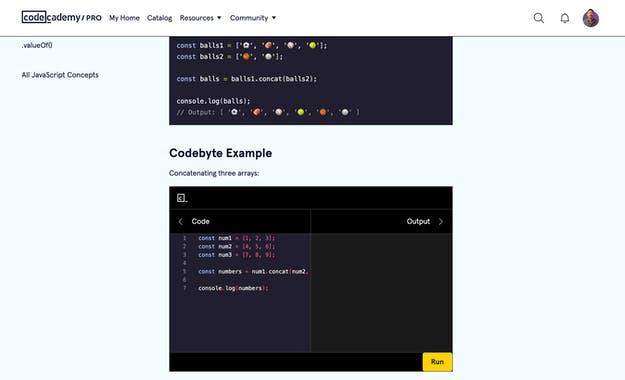The image size is (625, 380).
Task: Click the right chevron beside Output
Action: (441, 221)
